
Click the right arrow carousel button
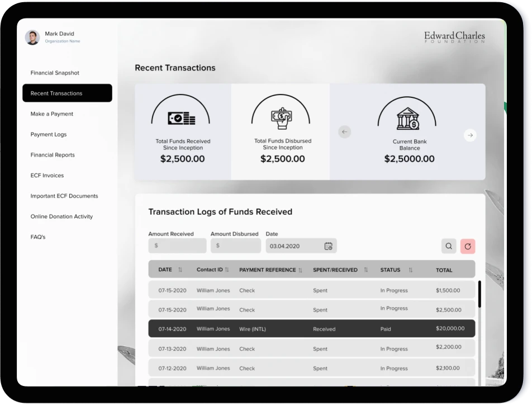point(470,135)
